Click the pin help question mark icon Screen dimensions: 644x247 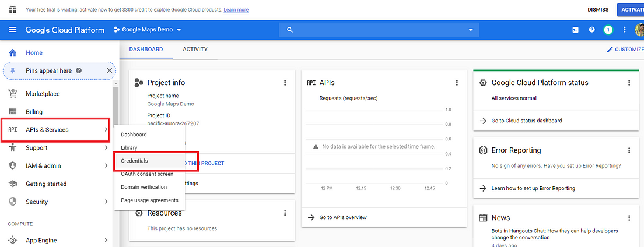point(79,70)
